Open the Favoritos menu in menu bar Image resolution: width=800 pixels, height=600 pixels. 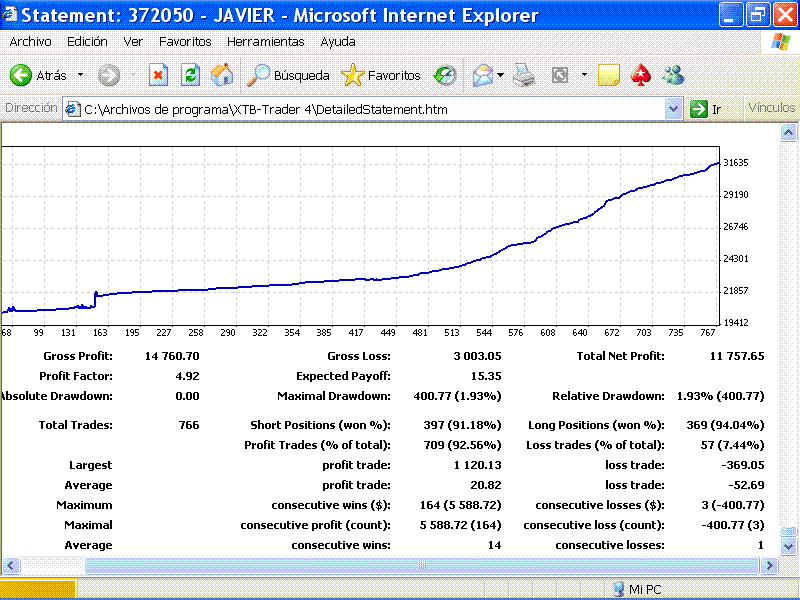coord(185,42)
